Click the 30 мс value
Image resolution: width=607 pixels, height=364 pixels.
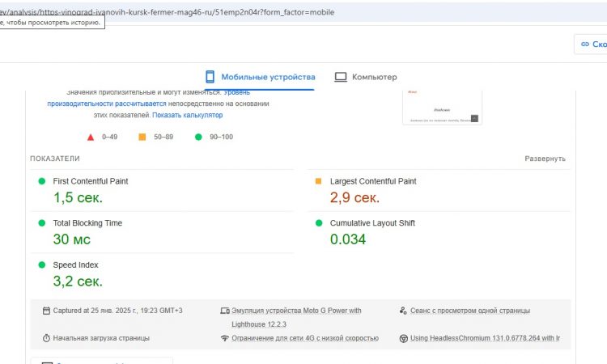click(x=71, y=239)
